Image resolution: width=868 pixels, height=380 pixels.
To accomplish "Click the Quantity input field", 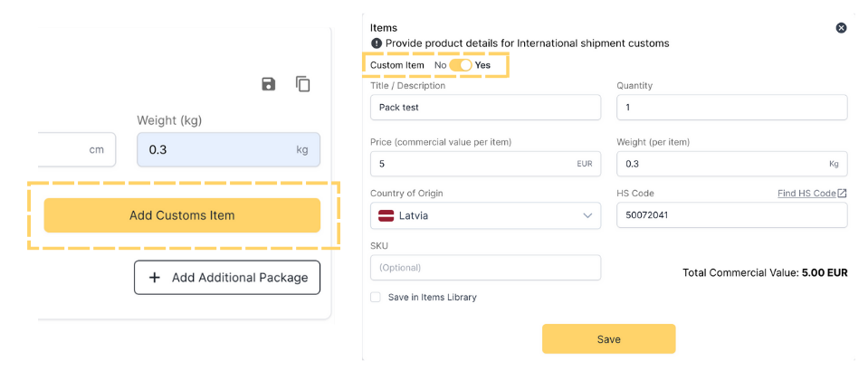I will (x=731, y=108).
